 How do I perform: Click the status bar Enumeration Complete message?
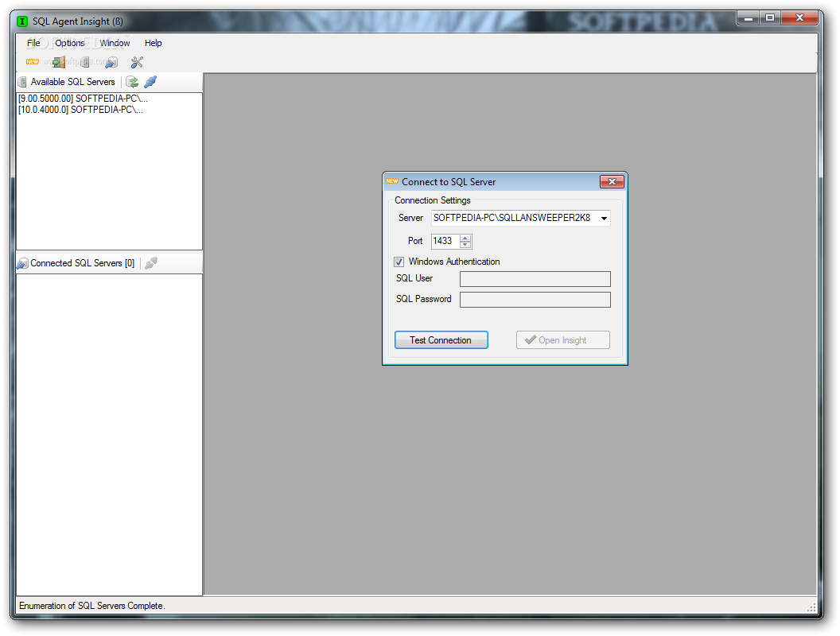[x=92, y=606]
